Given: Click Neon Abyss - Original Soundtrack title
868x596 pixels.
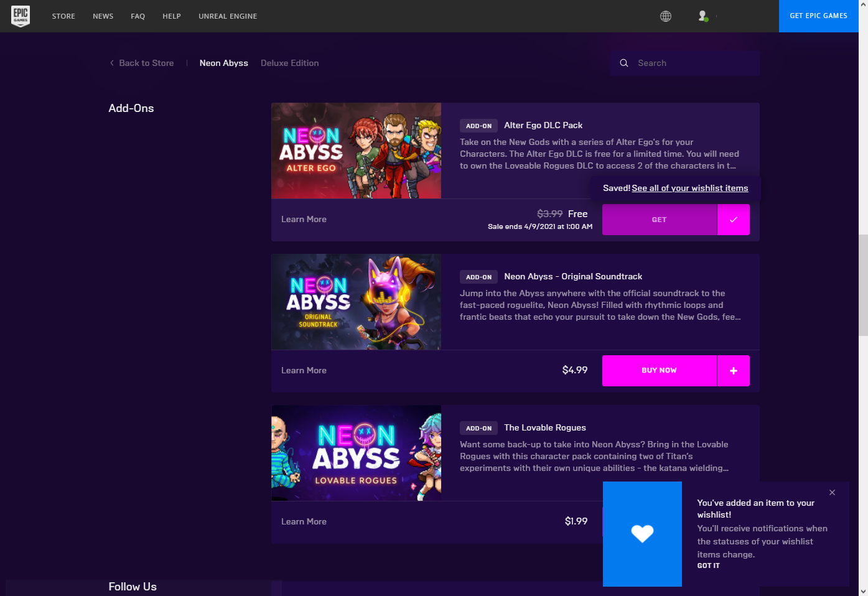Looking at the screenshot, I should pyautogui.click(x=573, y=276).
